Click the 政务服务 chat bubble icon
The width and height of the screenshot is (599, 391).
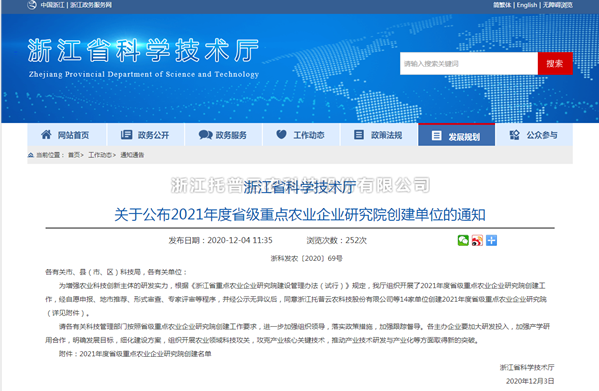point(206,134)
